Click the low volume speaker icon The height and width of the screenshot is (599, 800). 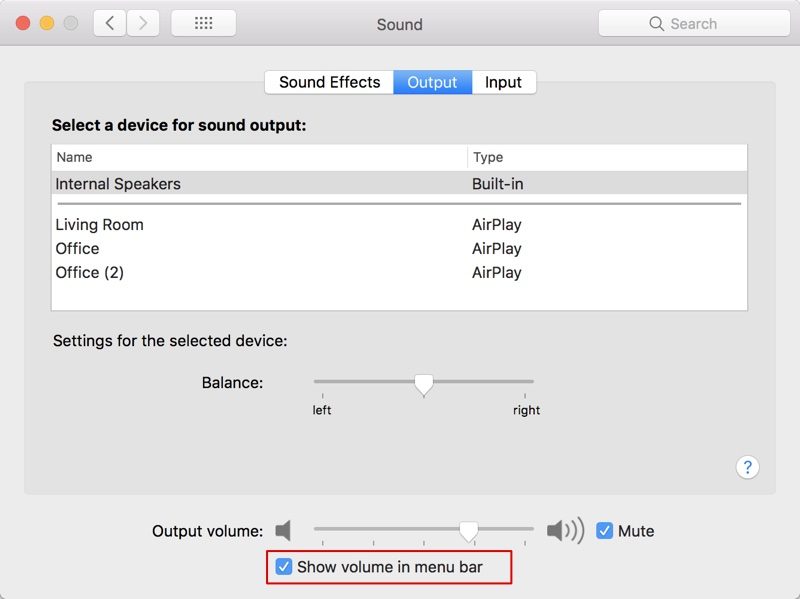click(x=284, y=531)
